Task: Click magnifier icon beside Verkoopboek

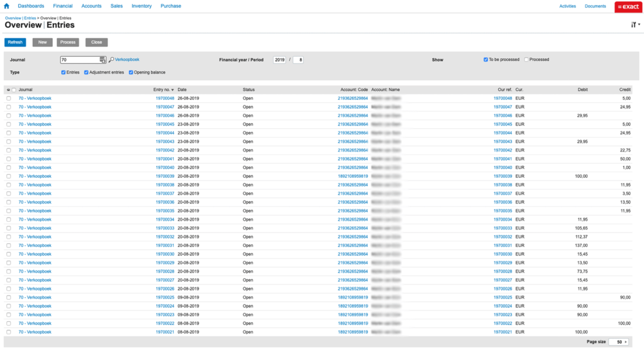Action: 111,60
